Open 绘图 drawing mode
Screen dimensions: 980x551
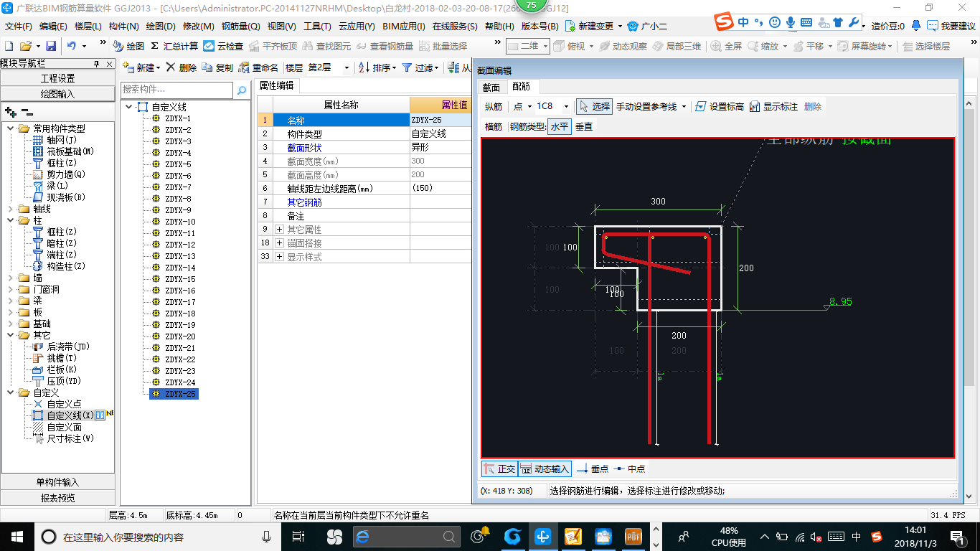point(128,46)
